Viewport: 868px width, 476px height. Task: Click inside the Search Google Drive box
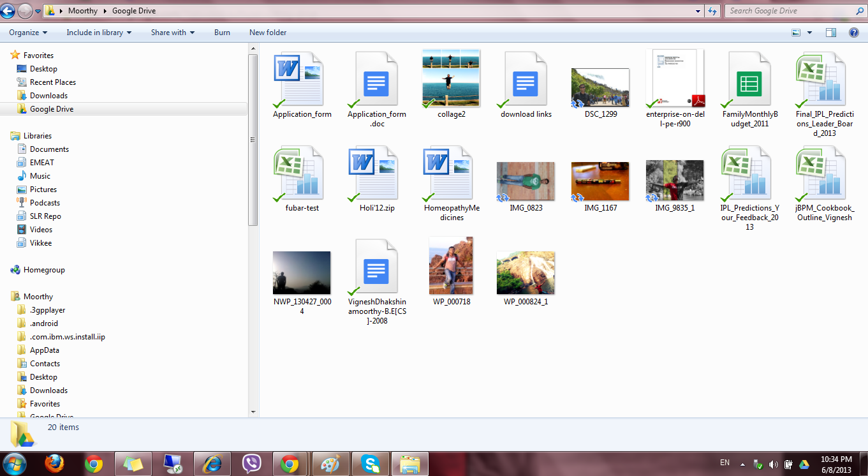coord(784,10)
